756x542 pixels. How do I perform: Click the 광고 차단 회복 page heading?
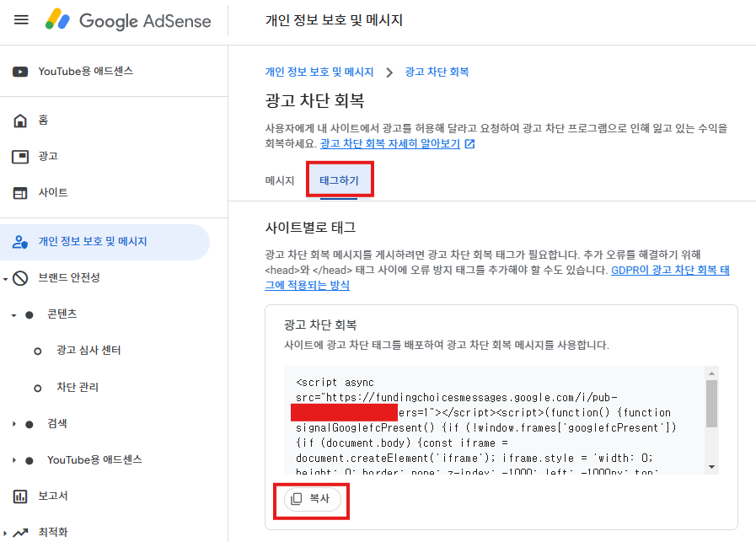point(314,100)
